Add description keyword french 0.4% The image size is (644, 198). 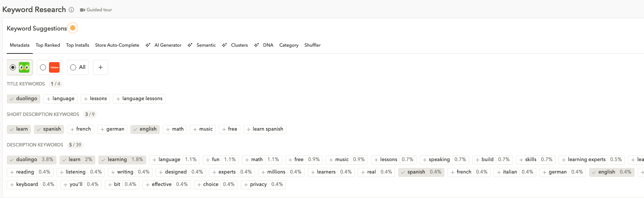[469, 172]
